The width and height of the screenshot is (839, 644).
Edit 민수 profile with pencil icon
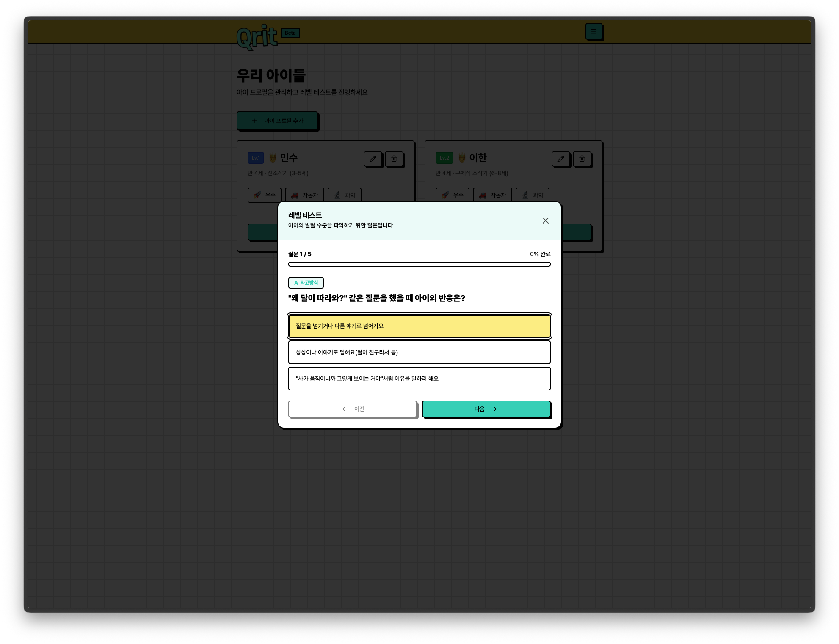[373, 159]
